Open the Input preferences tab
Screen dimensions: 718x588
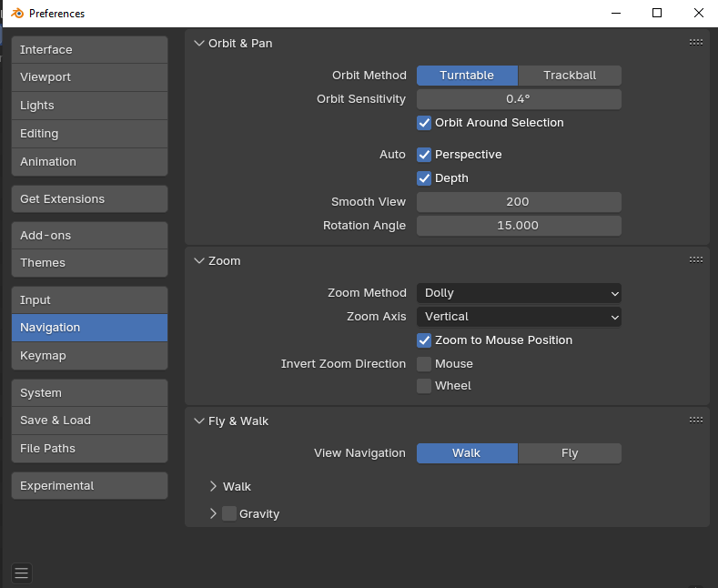point(90,300)
